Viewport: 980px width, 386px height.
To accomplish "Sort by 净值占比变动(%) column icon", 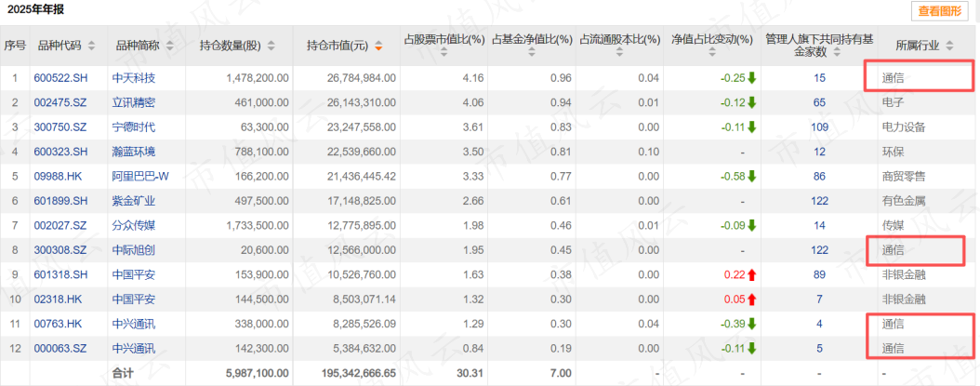I will click(x=712, y=53).
